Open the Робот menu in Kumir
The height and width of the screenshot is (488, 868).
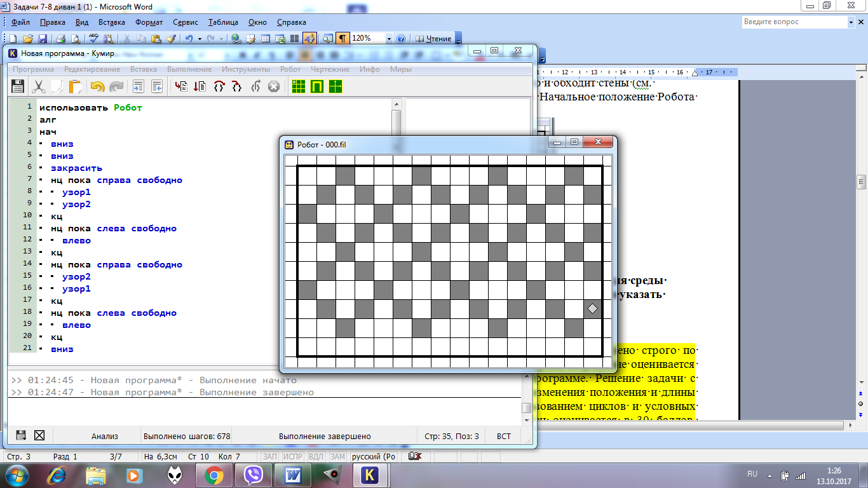point(290,69)
